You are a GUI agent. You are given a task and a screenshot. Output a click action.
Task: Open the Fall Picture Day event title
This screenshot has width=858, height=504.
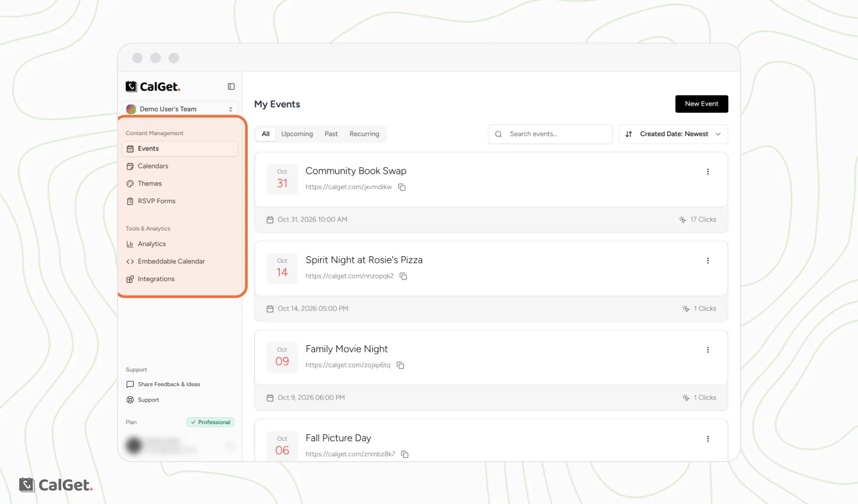(x=338, y=438)
